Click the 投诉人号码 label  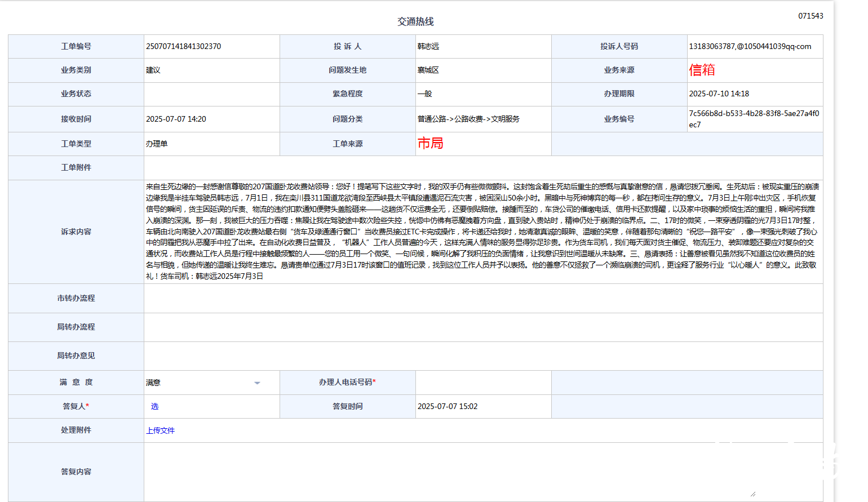[619, 46]
